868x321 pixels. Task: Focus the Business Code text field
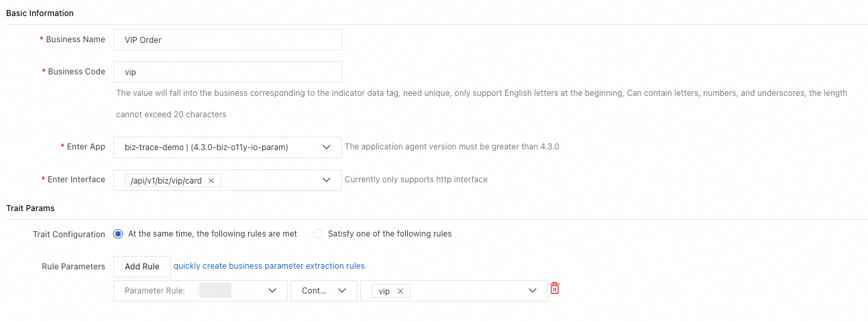tap(227, 72)
